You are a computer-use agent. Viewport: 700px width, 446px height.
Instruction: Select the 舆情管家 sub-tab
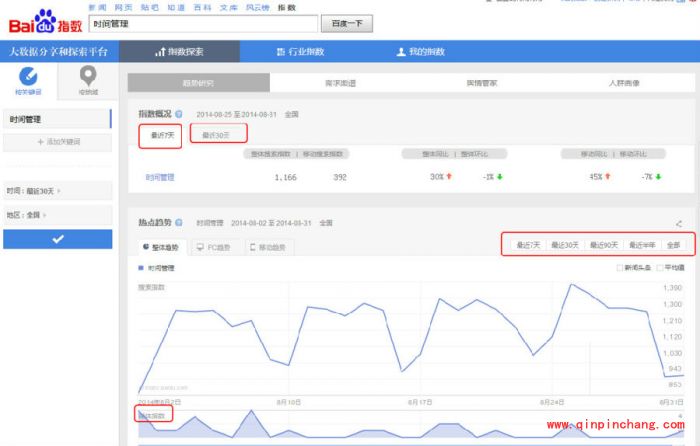[x=482, y=83]
